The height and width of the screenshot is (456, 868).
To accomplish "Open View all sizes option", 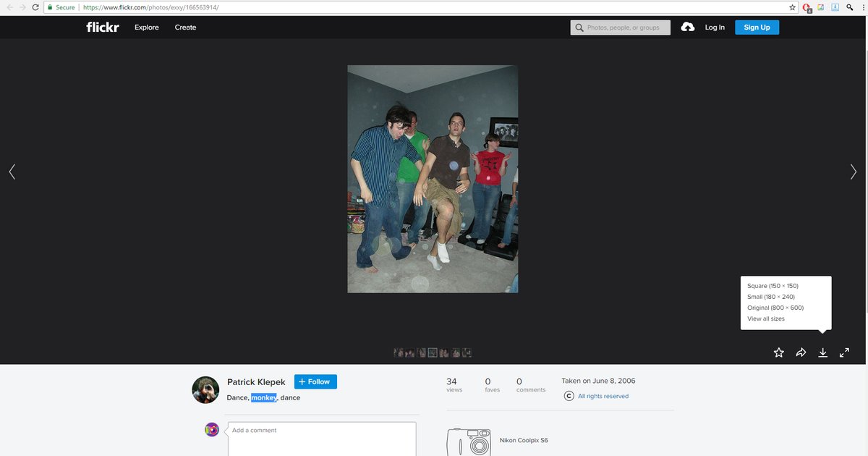I will (766, 318).
